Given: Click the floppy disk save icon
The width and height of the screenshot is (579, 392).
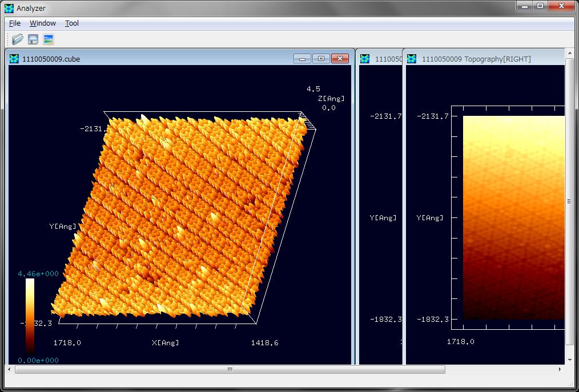Looking at the screenshot, I should coord(33,39).
